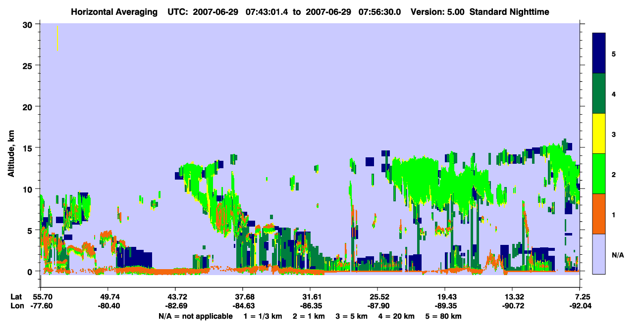Click the longitude value -87.90
Viewport: 644px width, 330px height.
tap(377, 306)
